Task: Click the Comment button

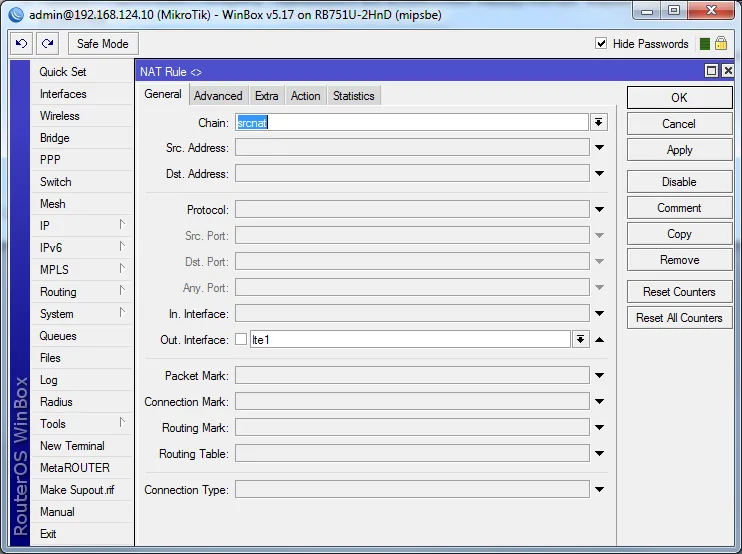Action: [x=680, y=208]
